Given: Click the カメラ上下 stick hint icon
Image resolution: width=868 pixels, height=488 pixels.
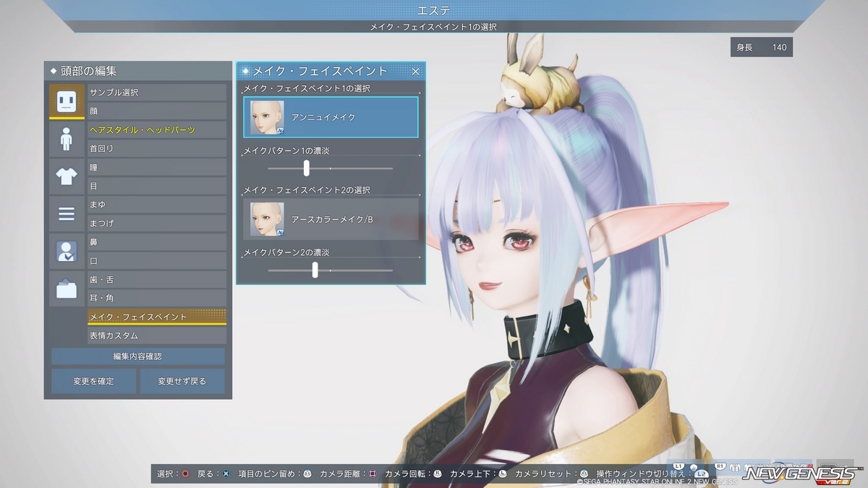Looking at the screenshot, I should [x=502, y=474].
